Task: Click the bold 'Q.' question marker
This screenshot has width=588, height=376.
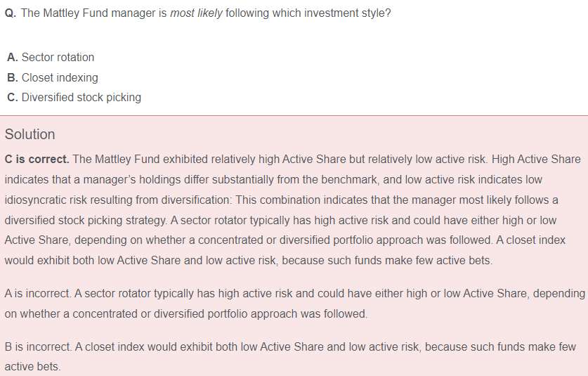Action: [11, 13]
